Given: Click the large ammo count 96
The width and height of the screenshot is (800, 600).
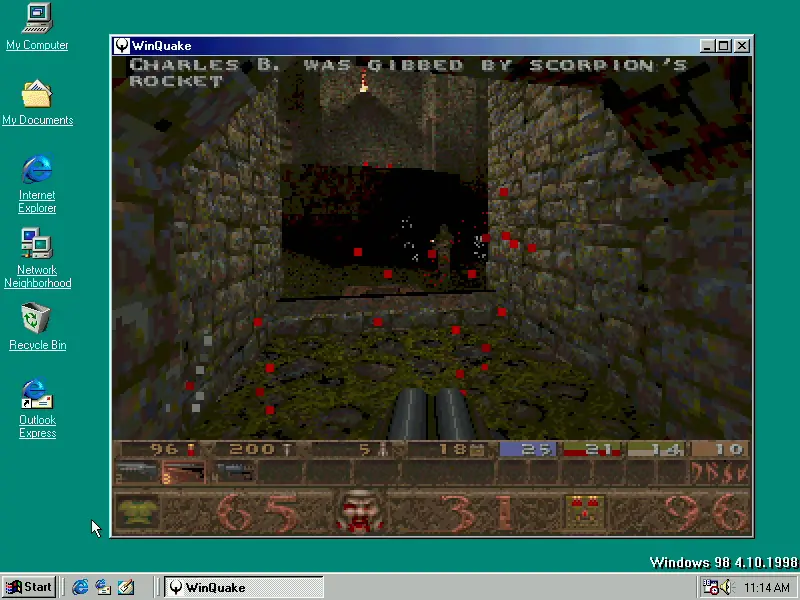Looking at the screenshot, I should [x=706, y=512].
